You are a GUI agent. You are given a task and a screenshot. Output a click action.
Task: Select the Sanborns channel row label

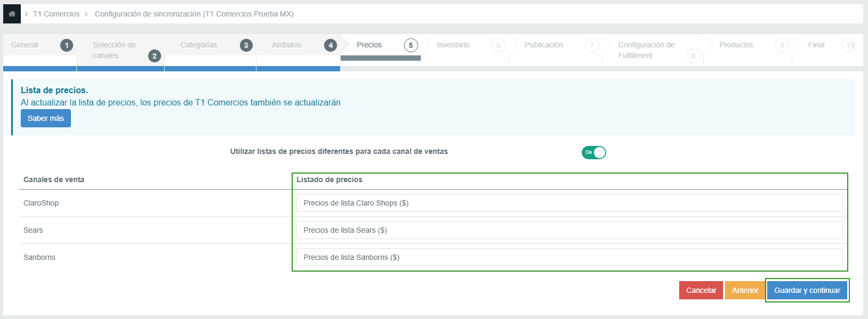[39, 257]
